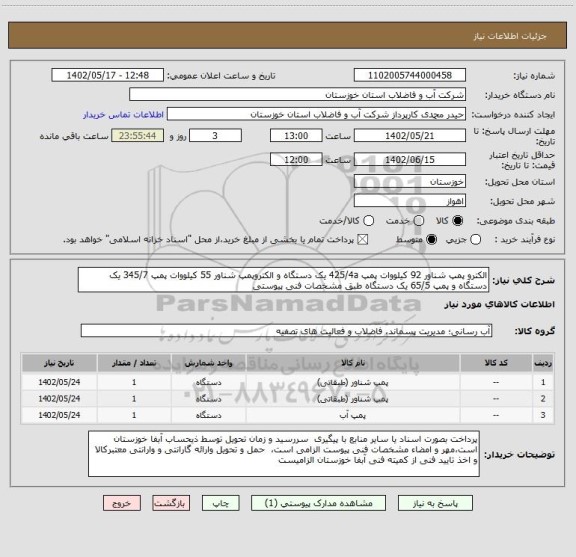The width and height of the screenshot is (576, 557).
Task: Select the متوسط purchase type radio
Action: click(431, 240)
